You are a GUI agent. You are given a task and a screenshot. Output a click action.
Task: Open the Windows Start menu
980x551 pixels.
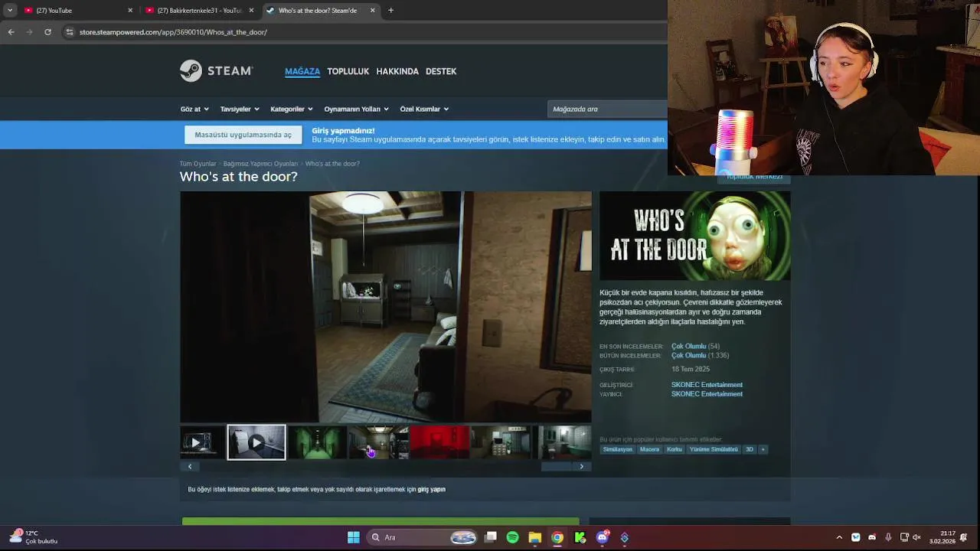tap(354, 537)
